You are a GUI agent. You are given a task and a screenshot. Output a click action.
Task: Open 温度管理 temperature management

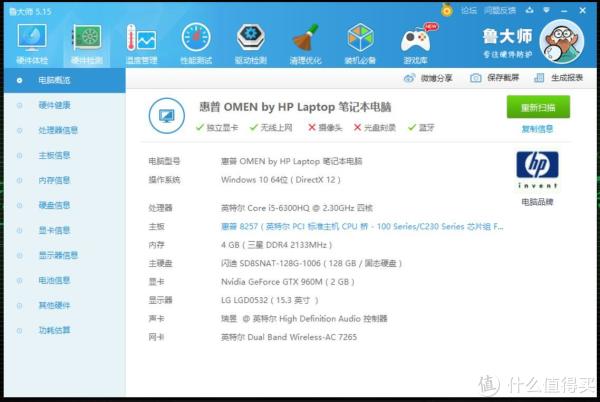(141, 43)
